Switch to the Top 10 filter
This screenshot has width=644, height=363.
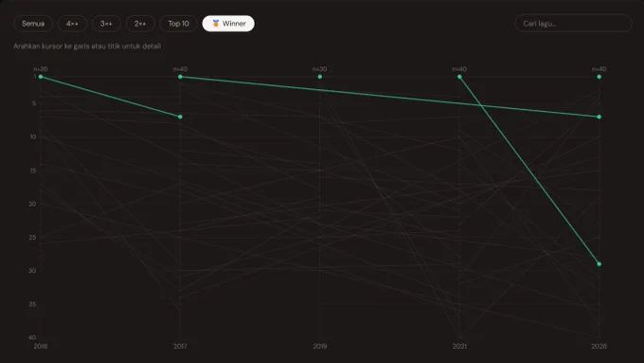(x=178, y=24)
